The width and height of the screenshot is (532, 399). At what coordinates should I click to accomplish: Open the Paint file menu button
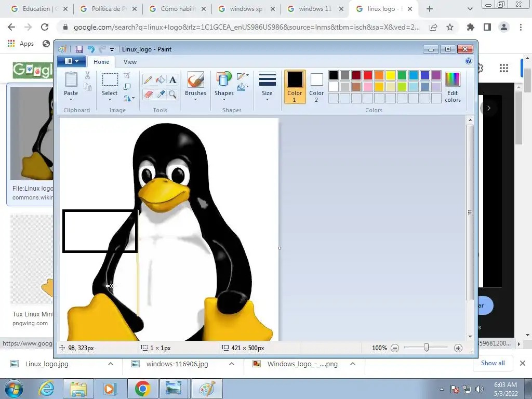coord(72,61)
